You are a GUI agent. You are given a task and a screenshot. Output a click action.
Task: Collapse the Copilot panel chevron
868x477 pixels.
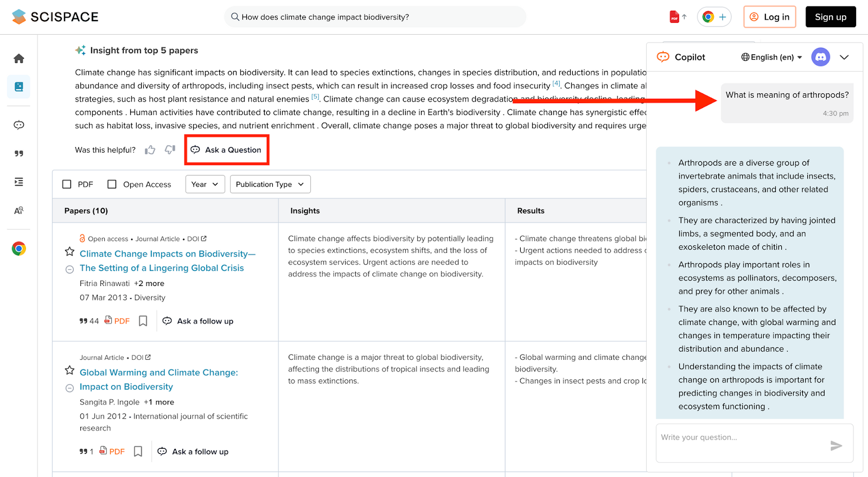(x=844, y=58)
